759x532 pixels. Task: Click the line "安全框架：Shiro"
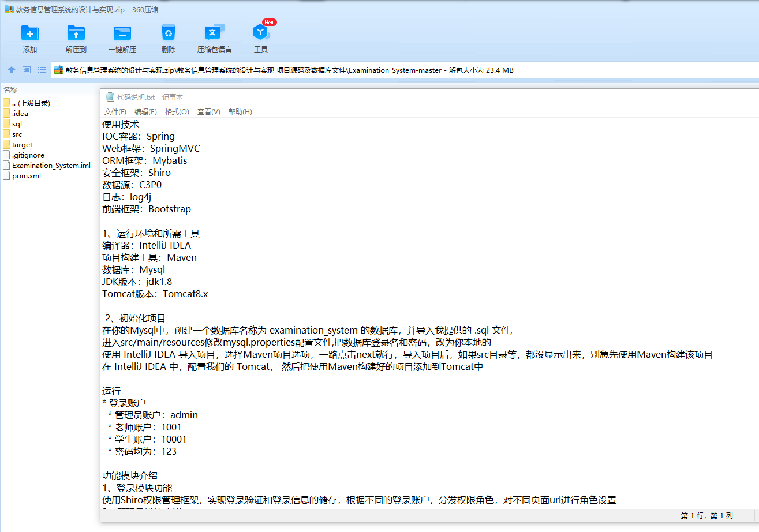(137, 173)
